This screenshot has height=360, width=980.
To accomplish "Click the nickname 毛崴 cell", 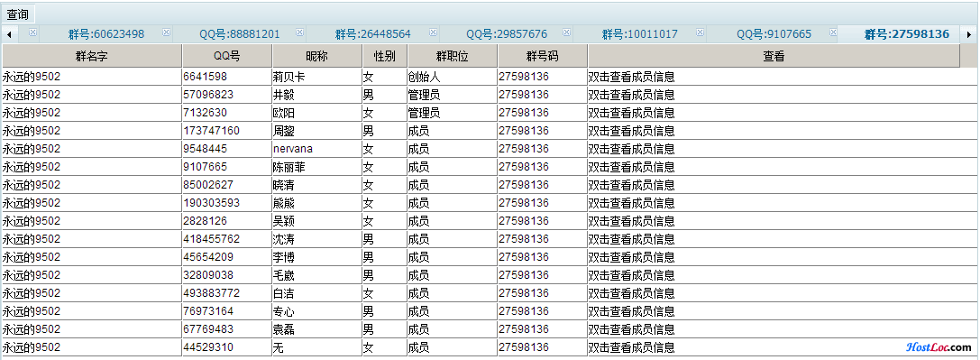I will click(316, 275).
